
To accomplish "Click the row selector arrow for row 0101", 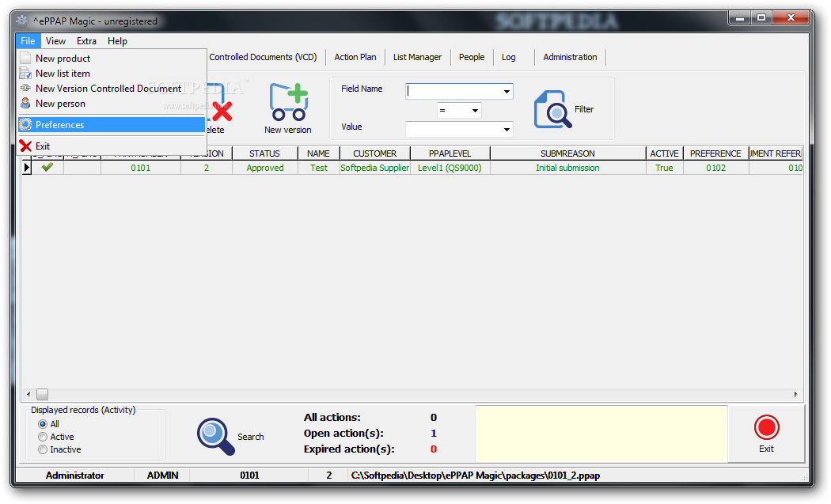I will [x=26, y=168].
